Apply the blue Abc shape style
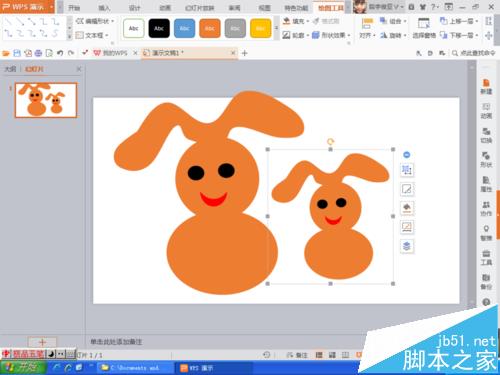This screenshot has height=375, width=500. (x=184, y=28)
